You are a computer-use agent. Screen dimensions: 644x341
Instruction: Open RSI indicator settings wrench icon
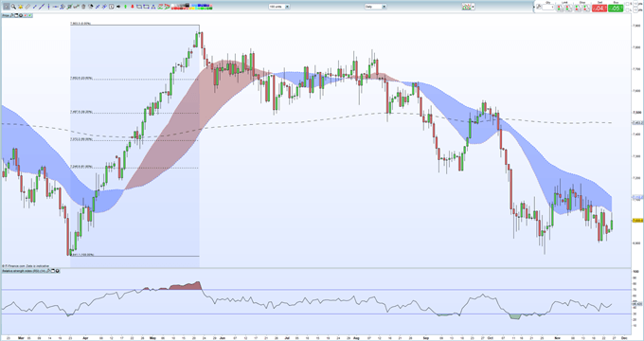pos(48,271)
